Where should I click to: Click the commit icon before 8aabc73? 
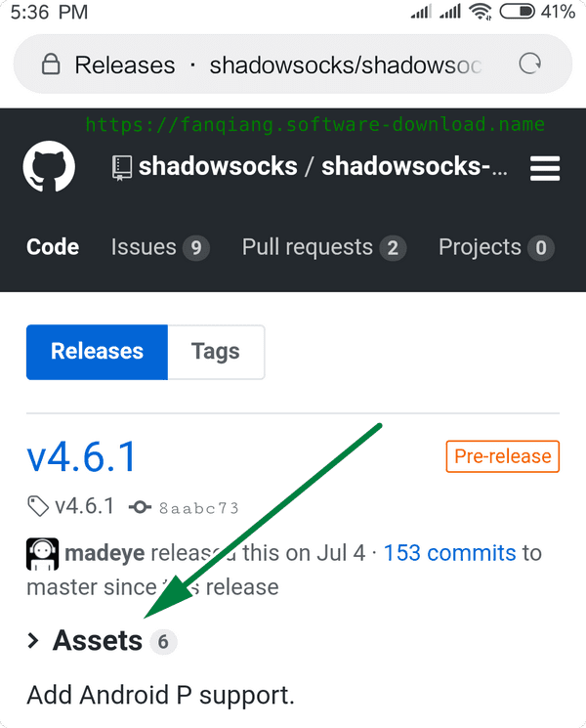(x=140, y=507)
